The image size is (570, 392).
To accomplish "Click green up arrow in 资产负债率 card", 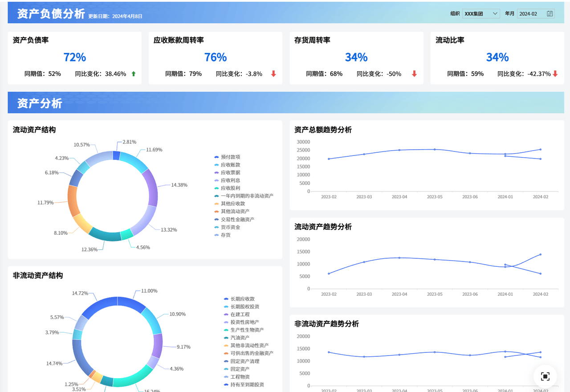I will pyautogui.click(x=134, y=74).
